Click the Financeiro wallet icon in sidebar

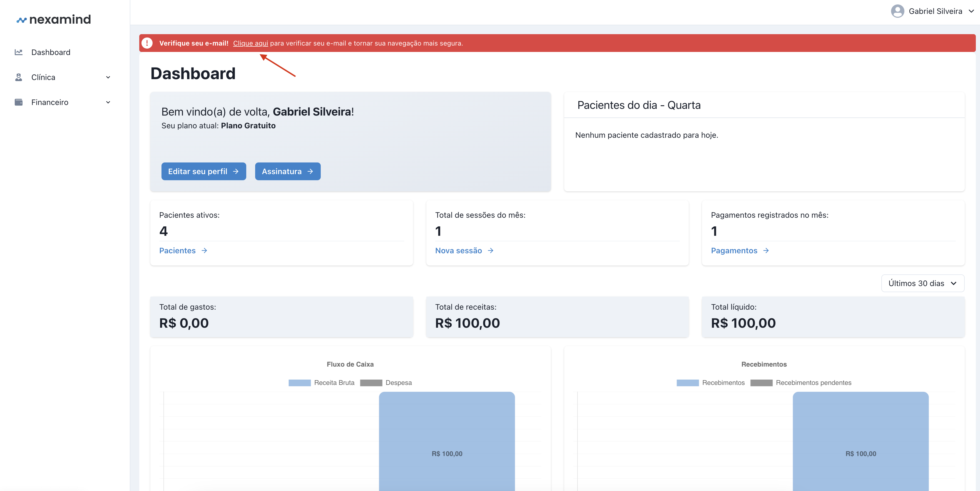pos(19,102)
